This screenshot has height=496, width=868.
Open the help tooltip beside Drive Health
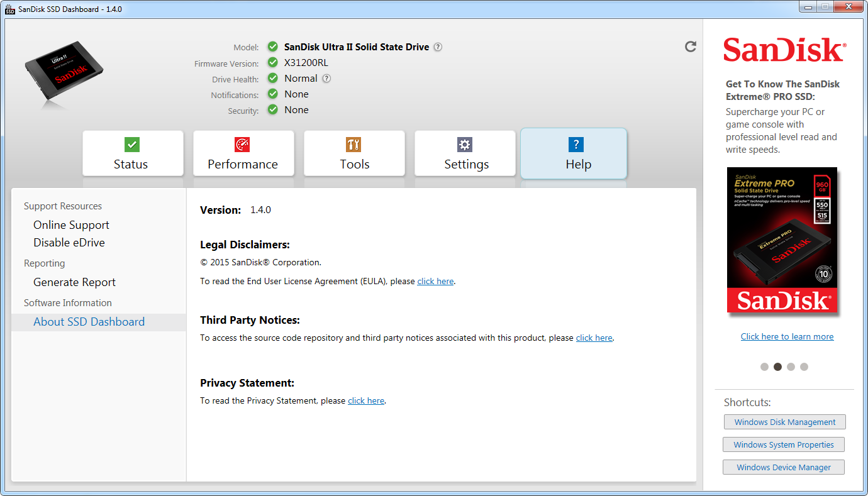coord(326,79)
